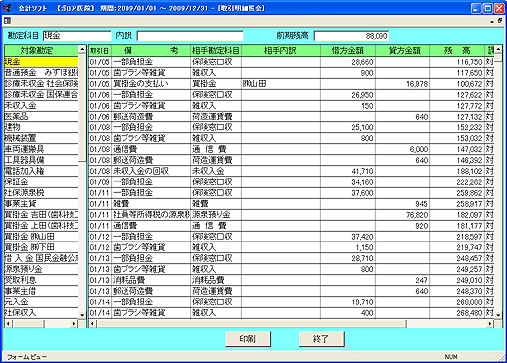Select the 01/08 未収入金の回収 transaction row
Viewport: 507px width, 363px height.
[291, 171]
